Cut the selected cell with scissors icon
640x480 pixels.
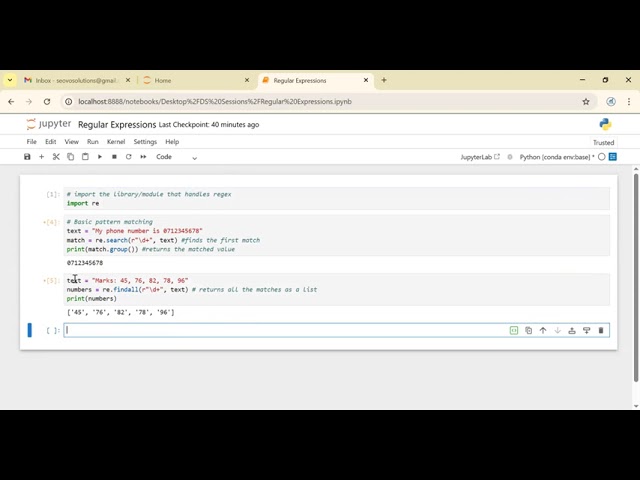click(x=56, y=157)
